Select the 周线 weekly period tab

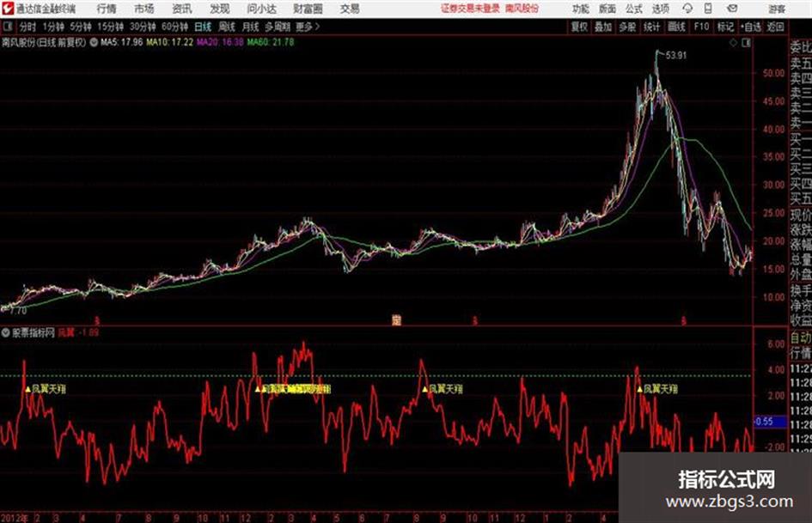click(227, 27)
